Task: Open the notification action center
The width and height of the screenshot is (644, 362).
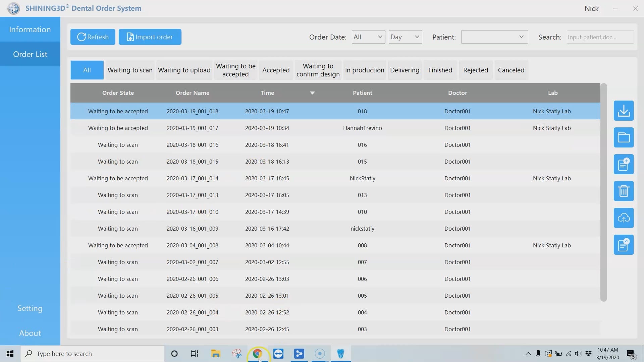Action: (x=631, y=354)
